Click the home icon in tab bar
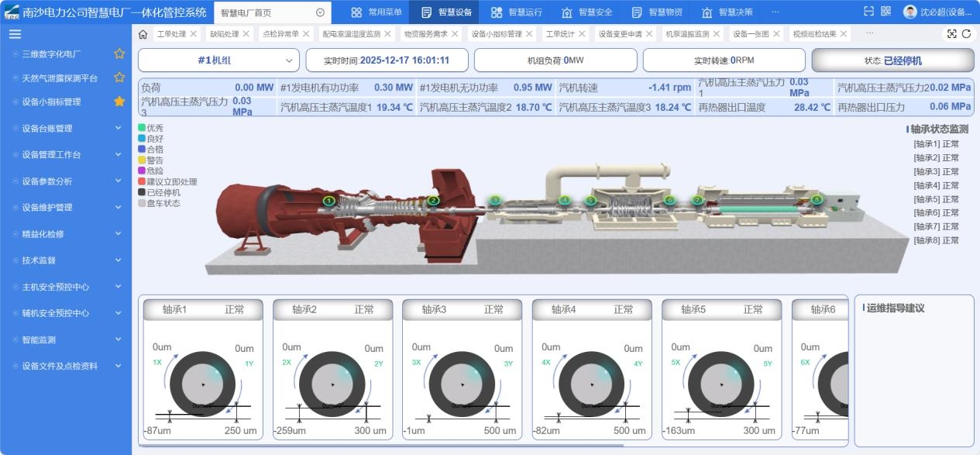 (143, 34)
